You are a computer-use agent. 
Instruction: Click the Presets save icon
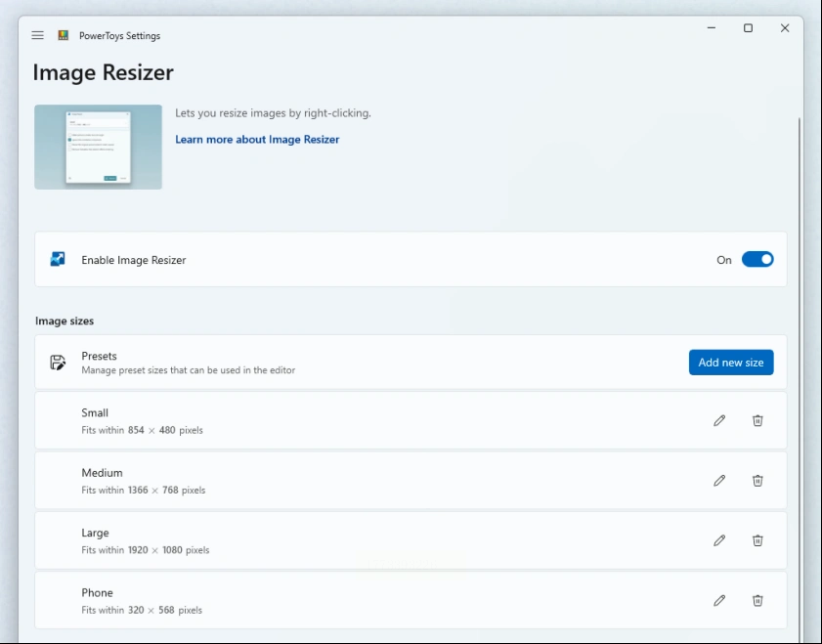(x=58, y=363)
